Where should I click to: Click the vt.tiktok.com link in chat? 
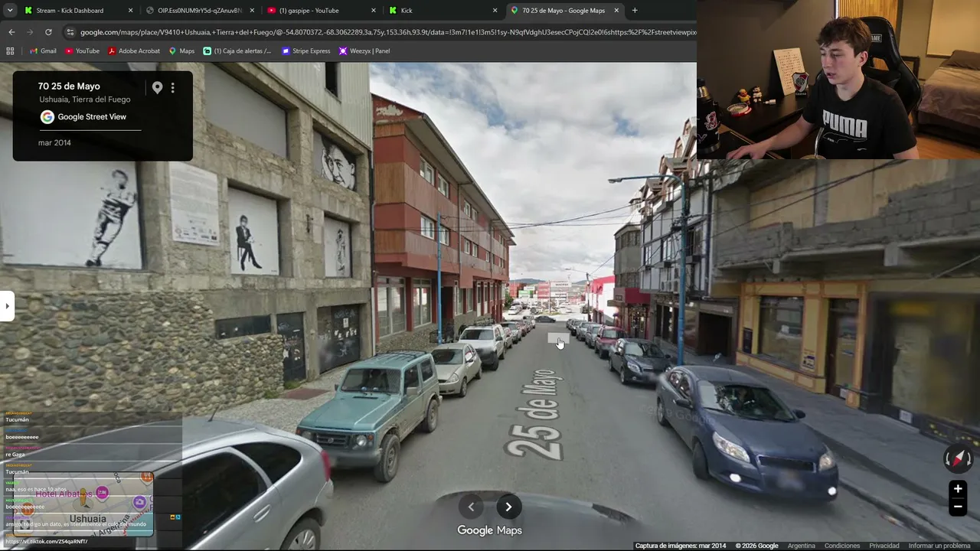46,542
